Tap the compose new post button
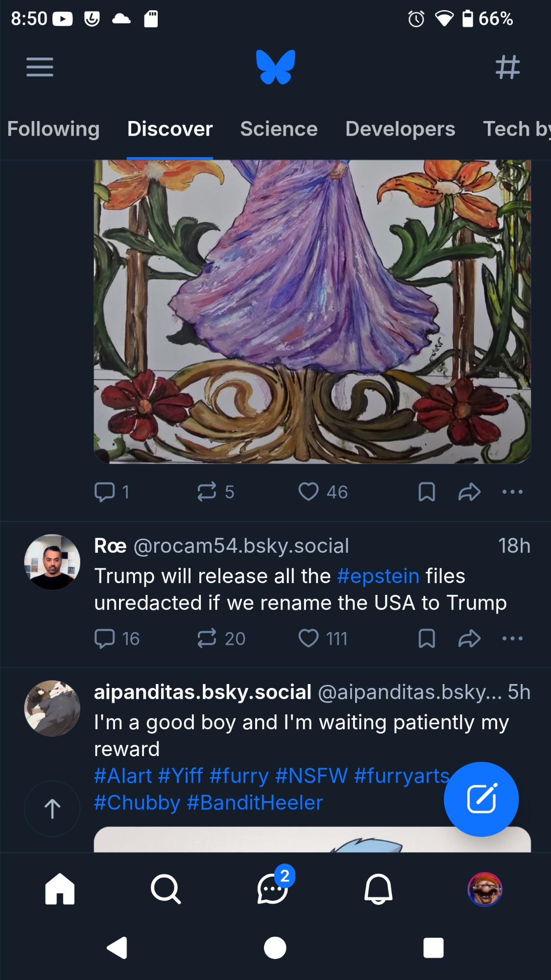The image size is (551, 980). pos(481,799)
